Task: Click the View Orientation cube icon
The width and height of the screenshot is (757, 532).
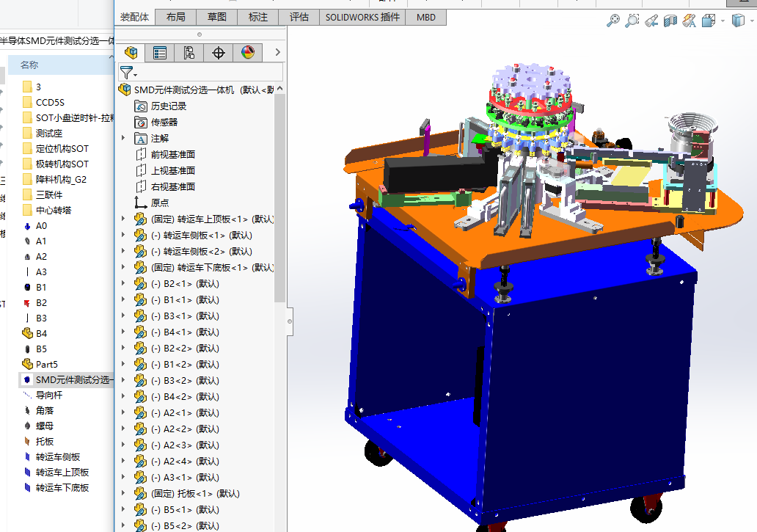Action: pyautogui.click(x=709, y=21)
